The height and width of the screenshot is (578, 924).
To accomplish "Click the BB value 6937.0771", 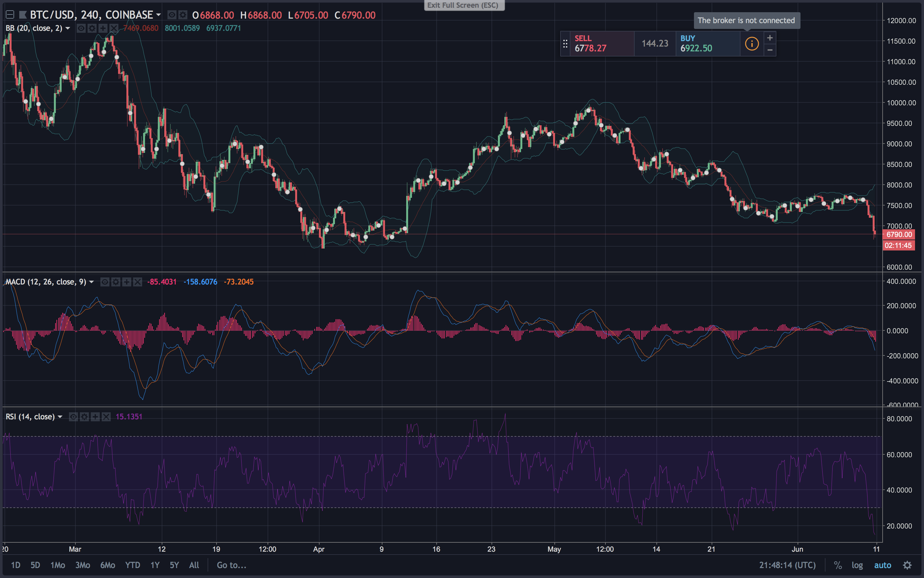I will click(223, 28).
